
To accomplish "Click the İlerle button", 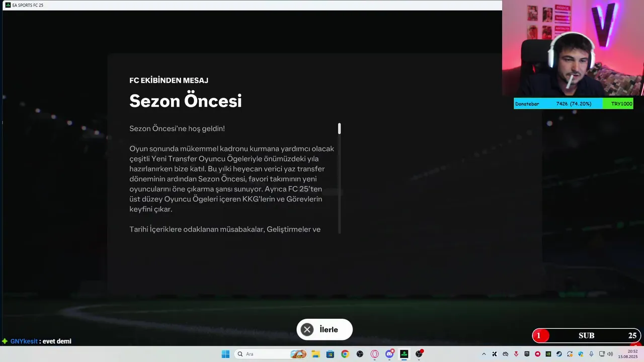I will (x=325, y=329).
